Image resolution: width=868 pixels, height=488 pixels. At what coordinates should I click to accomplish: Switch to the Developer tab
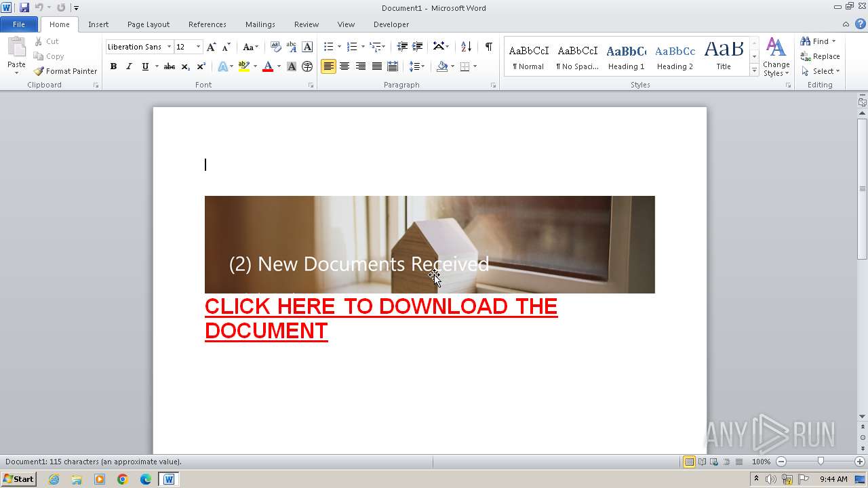[x=391, y=24]
